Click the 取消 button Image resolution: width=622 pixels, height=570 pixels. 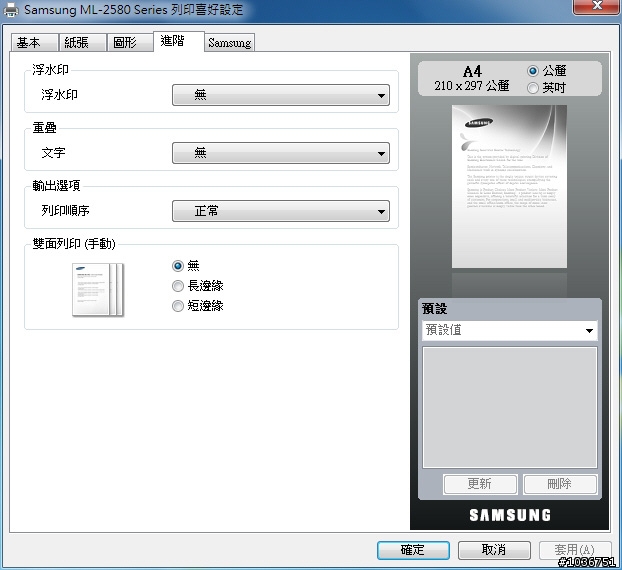coord(494,550)
